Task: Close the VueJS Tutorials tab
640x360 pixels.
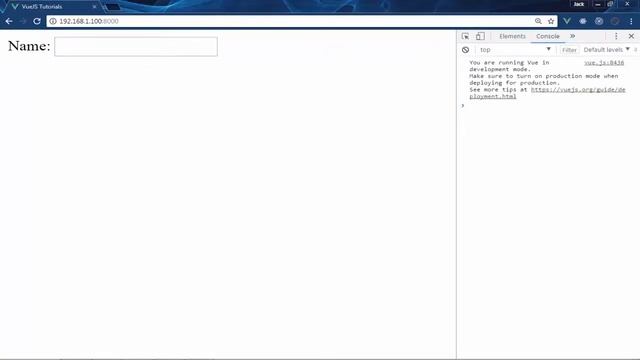Action: tap(94, 7)
